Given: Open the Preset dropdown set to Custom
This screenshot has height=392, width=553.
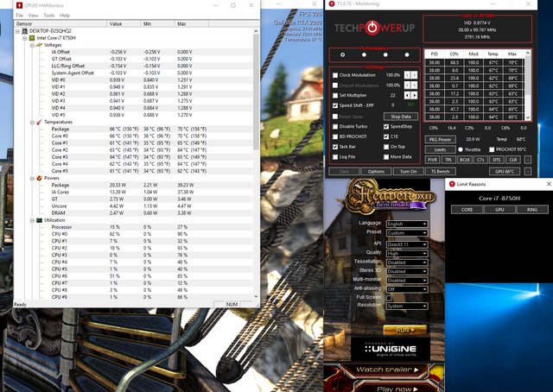Looking at the screenshot, I should pos(407,233).
